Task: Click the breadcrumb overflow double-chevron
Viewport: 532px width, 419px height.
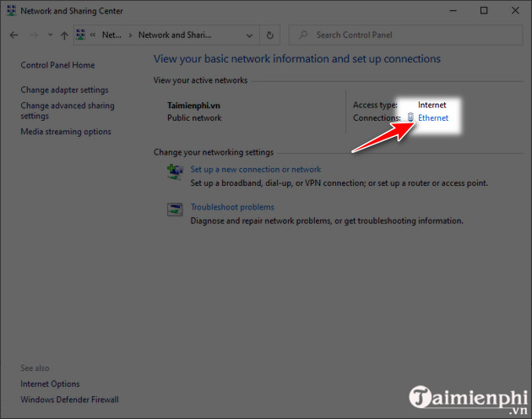Action: click(x=93, y=35)
